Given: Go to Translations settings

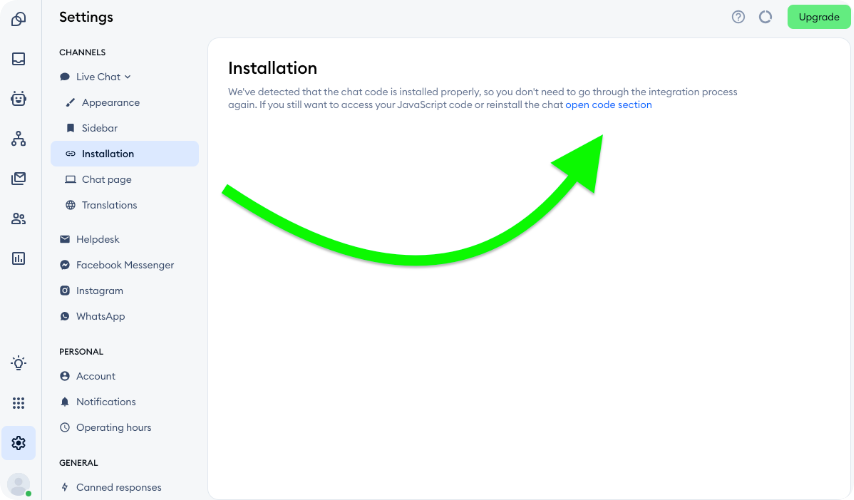Looking at the screenshot, I should (x=109, y=205).
